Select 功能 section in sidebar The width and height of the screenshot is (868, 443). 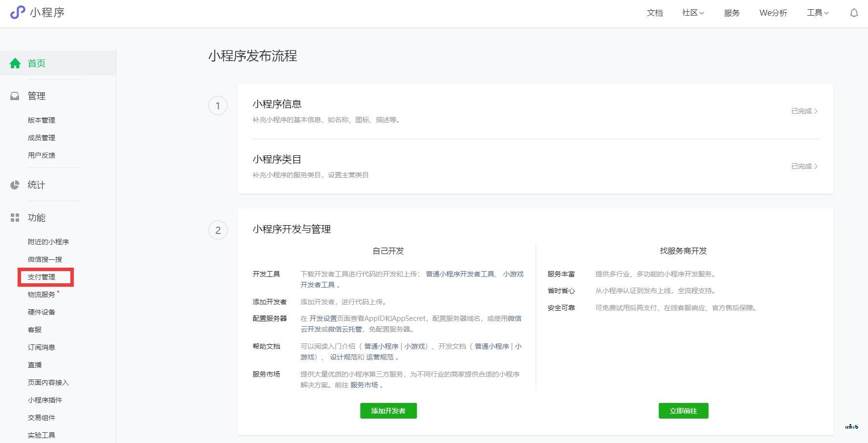(x=37, y=217)
